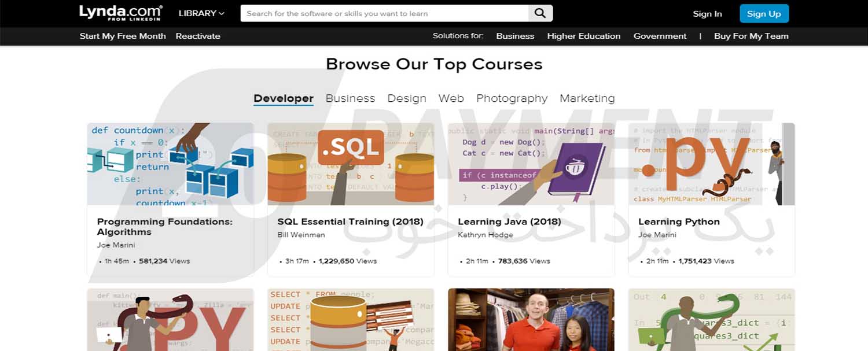
Task: Open Start My Free Month link
Action: 123,36
